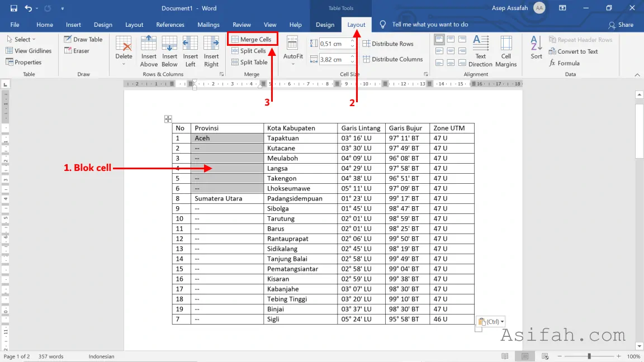Image resolution: width=644 pixels, height=362 pixels.
Task: Collapse the ribbon with the chevron
Action: pyautogui.click(x=637, y=75)
